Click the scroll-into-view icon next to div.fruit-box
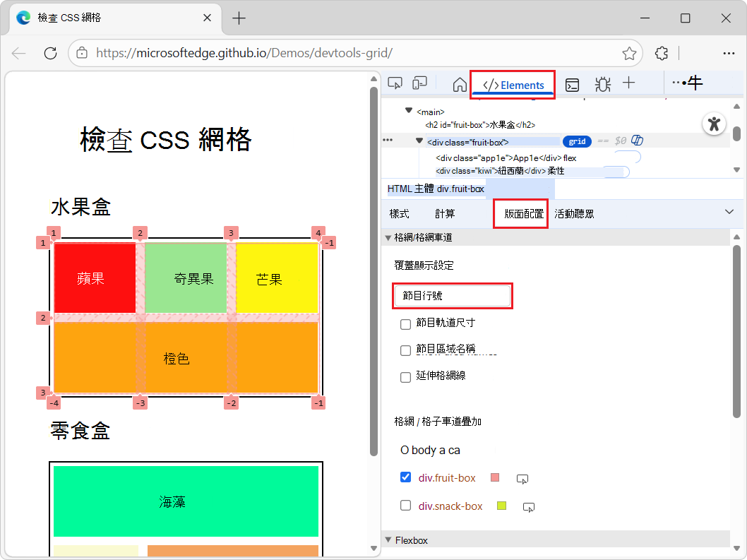Viewport: 747px width, 560px height. tap(522, 478)
